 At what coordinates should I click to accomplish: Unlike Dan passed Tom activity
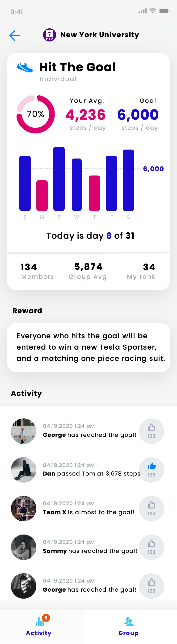pyautogui.click(x=151, y=470)
